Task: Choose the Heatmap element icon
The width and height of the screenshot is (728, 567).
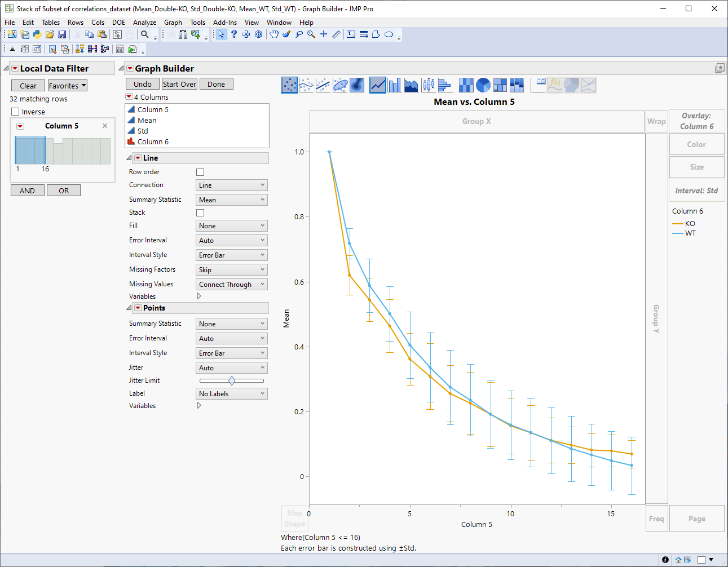Action: tap(466, 85)
